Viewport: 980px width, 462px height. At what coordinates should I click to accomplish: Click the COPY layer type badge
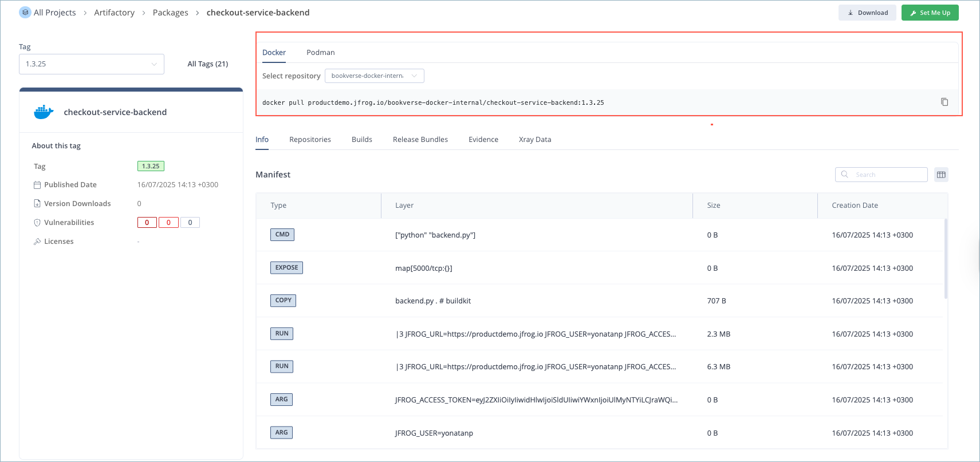coord(283,301)
